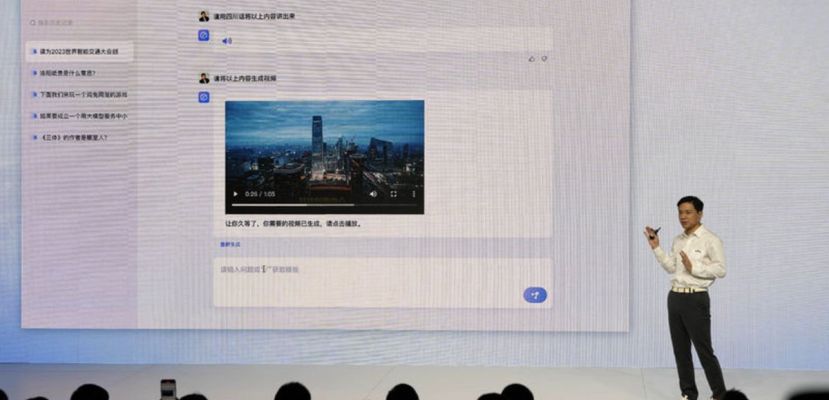Open the 2023世界智能交通大会 chat history item
This screenshot has width=829, height=400.
click(x=80, y=51)
